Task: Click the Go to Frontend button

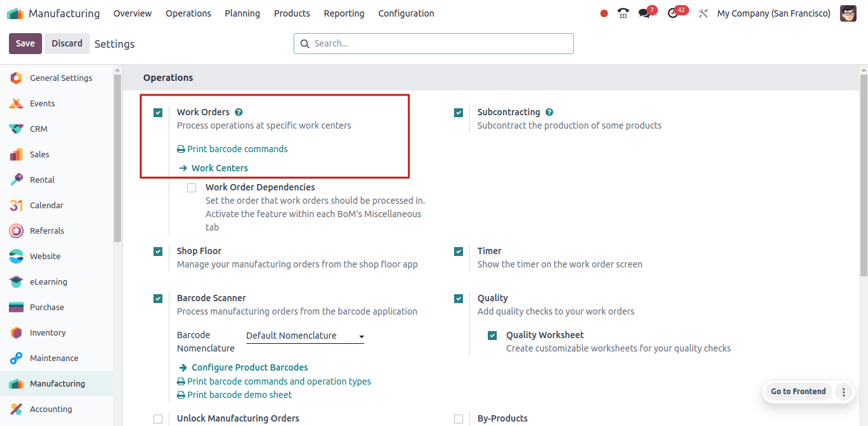Action: (x=799, y=392)
